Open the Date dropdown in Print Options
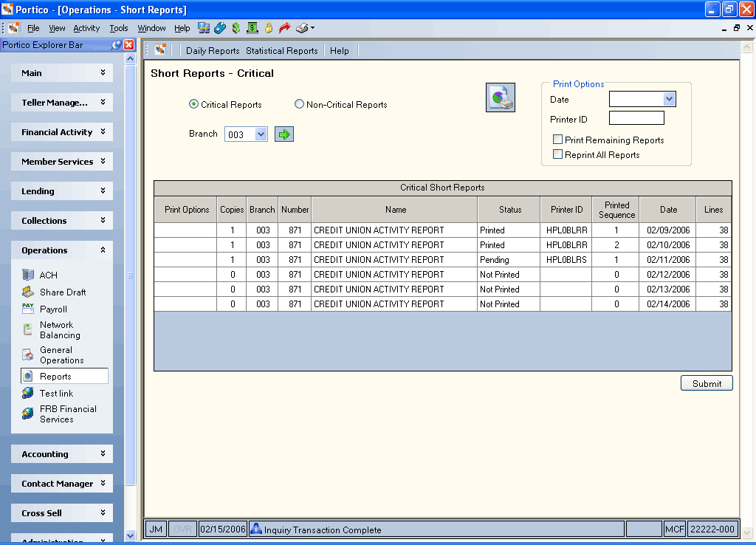This screenshot has height=545, width=756. 669,99
